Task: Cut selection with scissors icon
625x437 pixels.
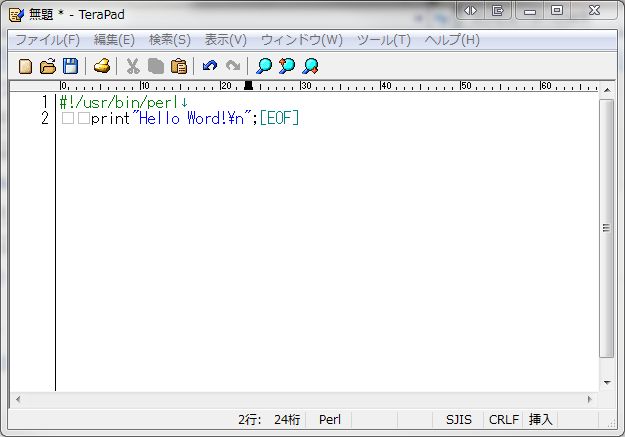Action: coord(133,66)
